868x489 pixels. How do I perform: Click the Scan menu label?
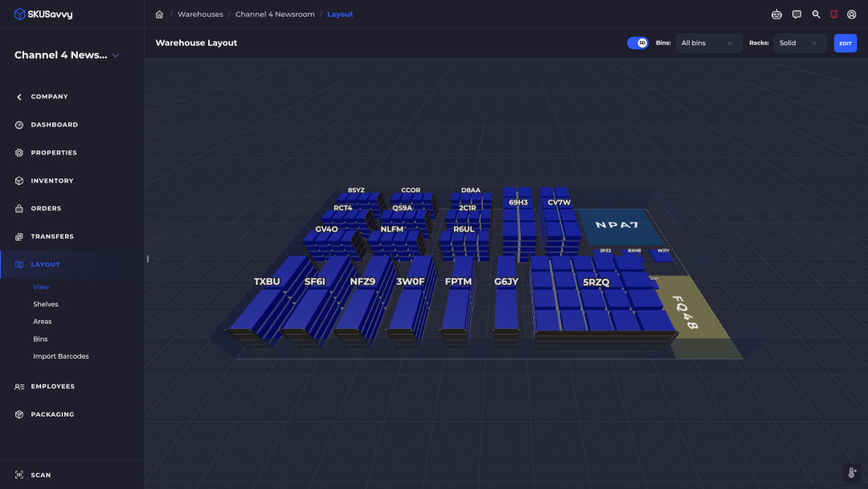tap(41, 475)
